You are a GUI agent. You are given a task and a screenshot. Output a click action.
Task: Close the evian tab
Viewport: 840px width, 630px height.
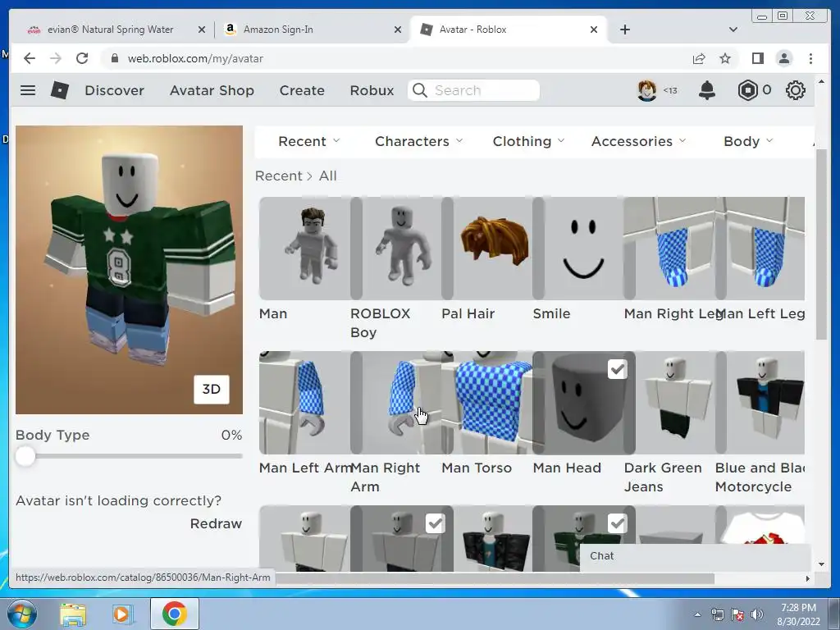(x=202, y=30)
